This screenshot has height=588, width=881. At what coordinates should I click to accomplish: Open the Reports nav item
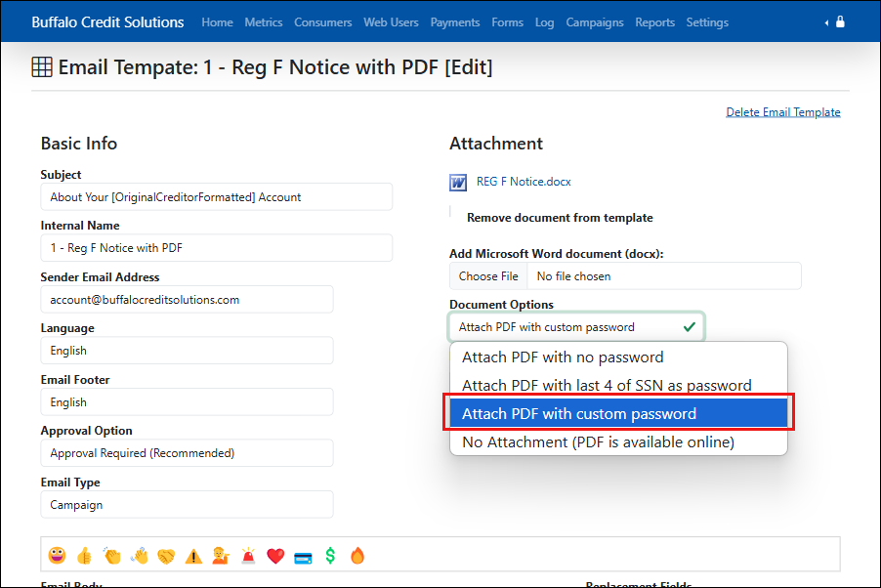pos(655,22)
